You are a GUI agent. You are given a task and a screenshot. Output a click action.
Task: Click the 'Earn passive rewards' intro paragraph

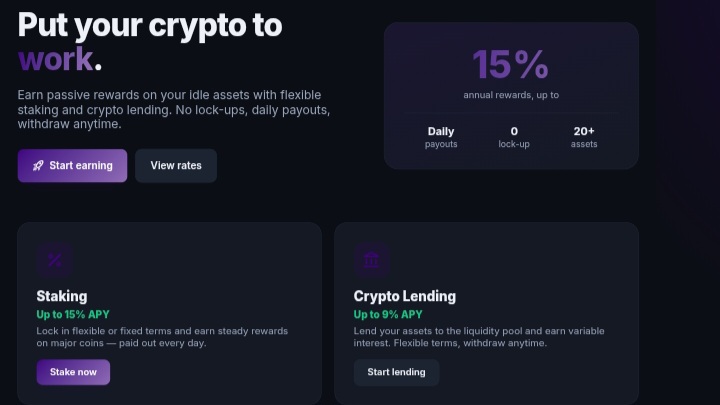(x=174, y=109)
